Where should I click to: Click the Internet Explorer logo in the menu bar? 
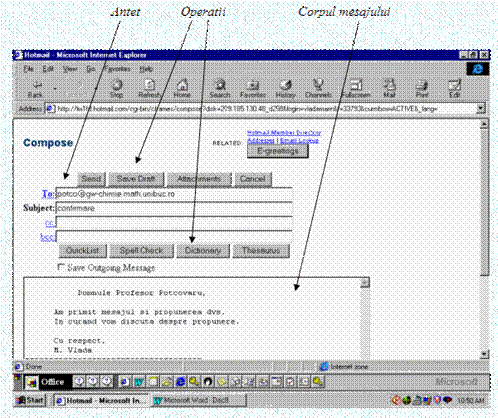click(x=478, y=69)
